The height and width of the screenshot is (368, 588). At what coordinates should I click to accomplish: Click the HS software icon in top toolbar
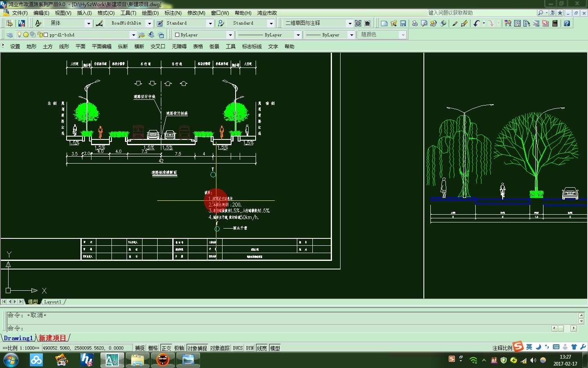point(22,23)
